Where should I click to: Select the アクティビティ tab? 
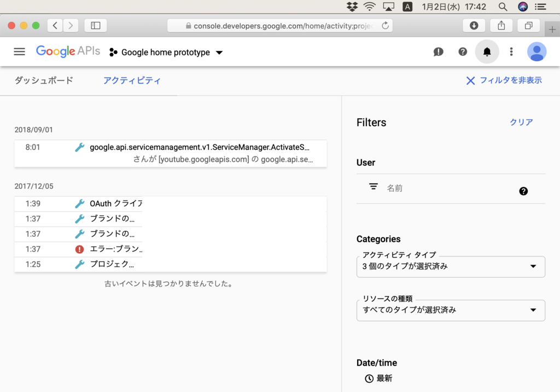(x=132, y=80)
